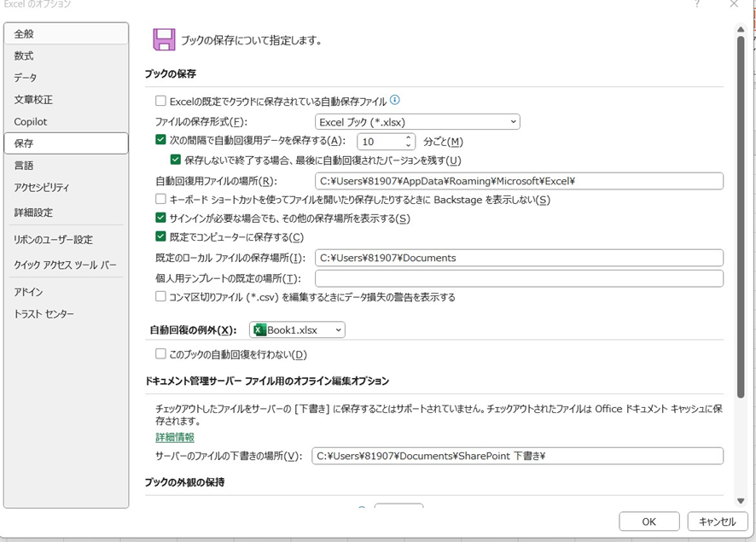
Task: Enable csv データ損失の警告を表示する checkbox
Action: [x=160, y=296]
